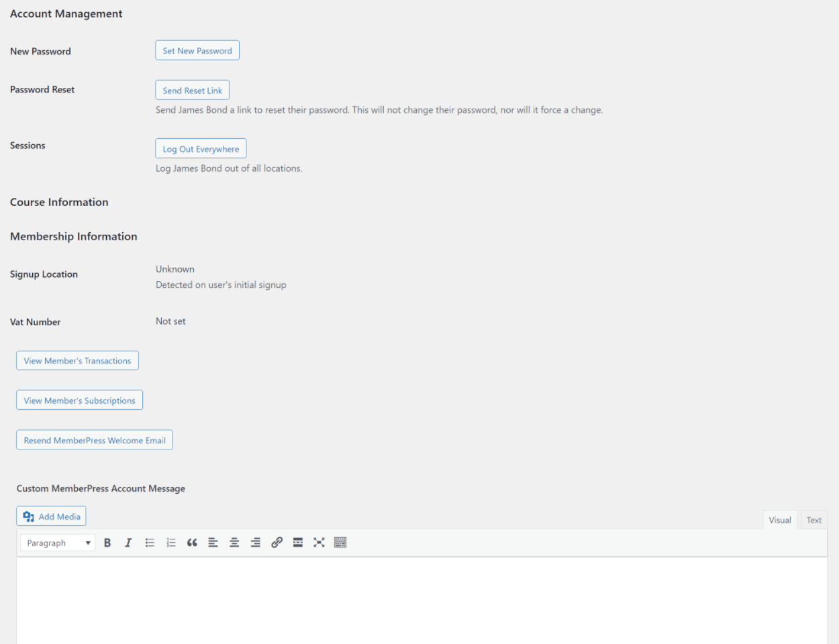Apply italic formatting in editor toolbar
Viewport: 839px width, 644px height.
tap(128, 543)
